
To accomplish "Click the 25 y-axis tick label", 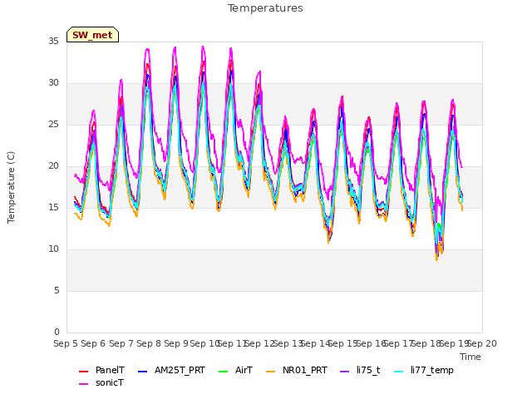I will pos(53,124).
